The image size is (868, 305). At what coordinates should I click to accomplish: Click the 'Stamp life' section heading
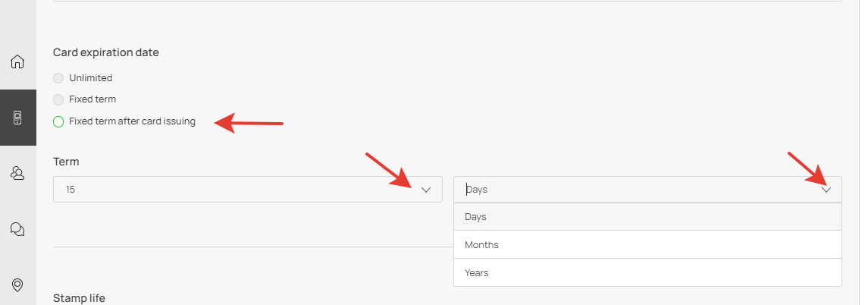point(79,298)
